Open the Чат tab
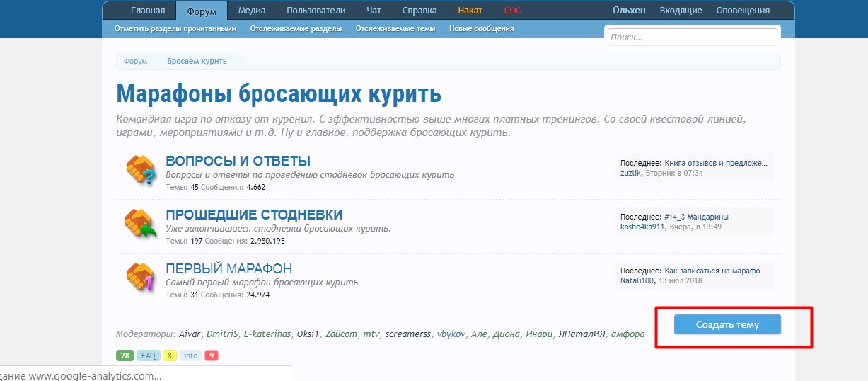 pos(374,11)
